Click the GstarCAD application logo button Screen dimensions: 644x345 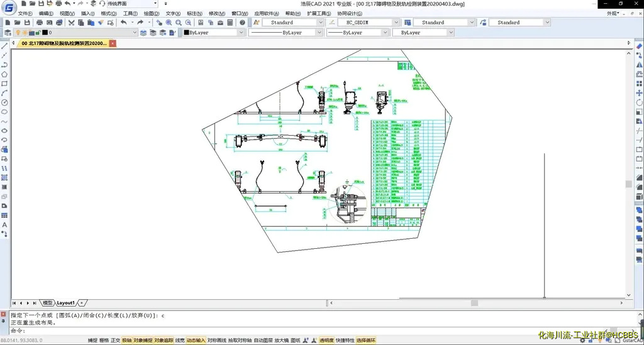9,8
